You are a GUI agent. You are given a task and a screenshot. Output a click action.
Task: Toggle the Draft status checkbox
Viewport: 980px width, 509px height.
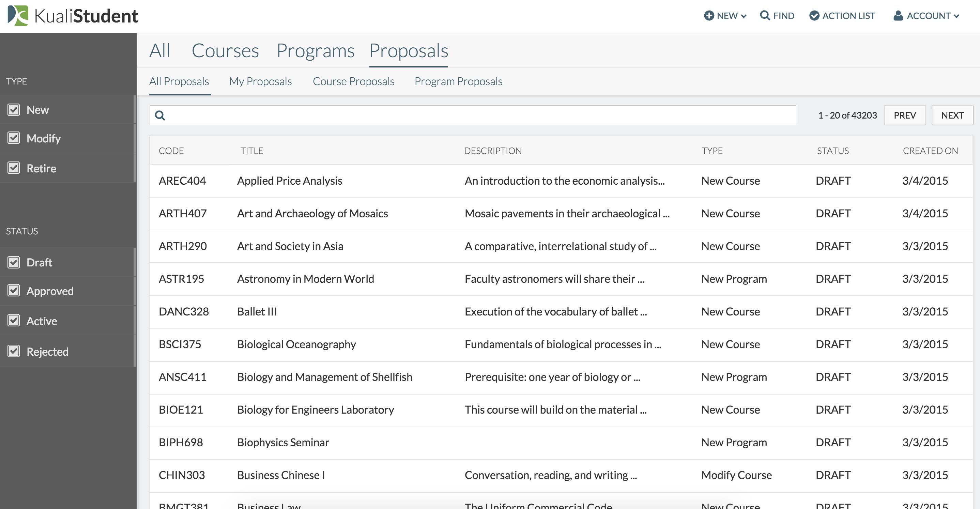pyautogui.click(x=14, y=262)
